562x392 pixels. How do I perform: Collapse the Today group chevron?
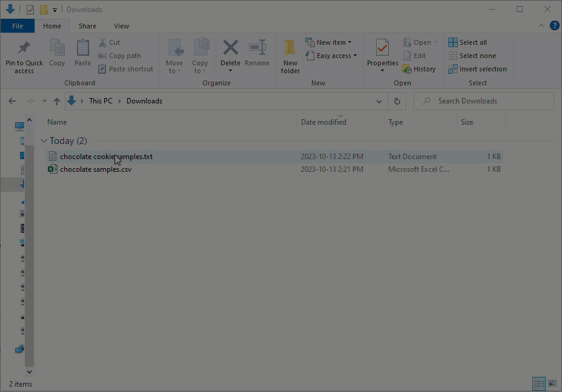tap(44, 141)
